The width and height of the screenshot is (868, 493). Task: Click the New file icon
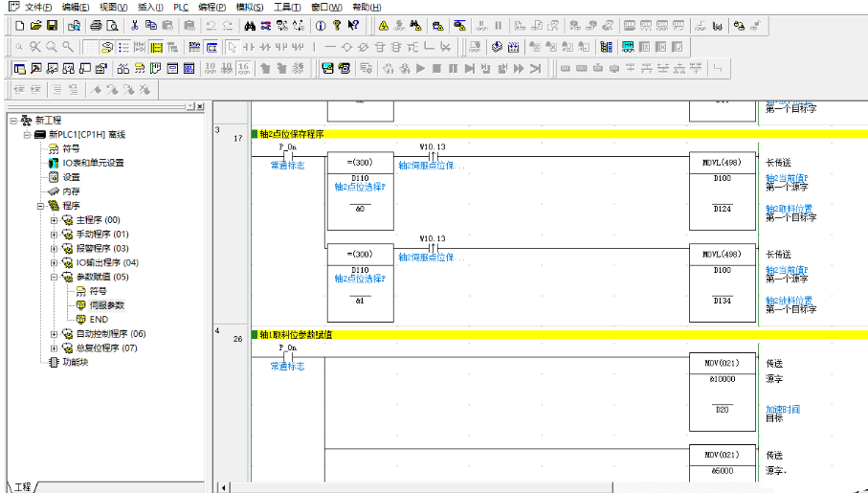(x=19, y=25)
